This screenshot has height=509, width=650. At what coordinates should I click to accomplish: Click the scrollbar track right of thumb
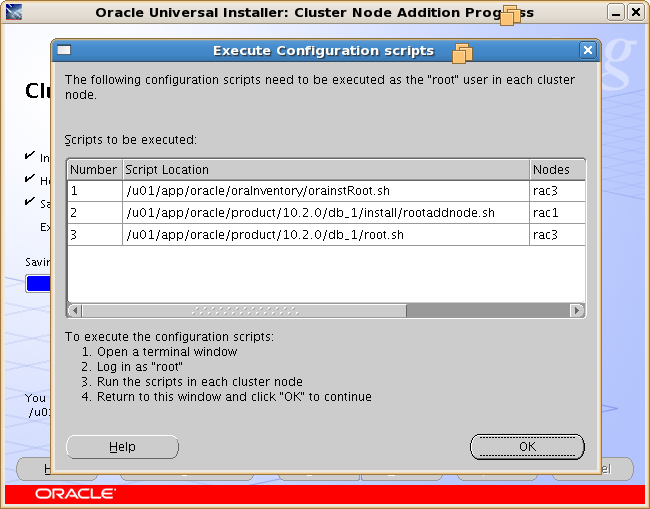click(488, 310)
